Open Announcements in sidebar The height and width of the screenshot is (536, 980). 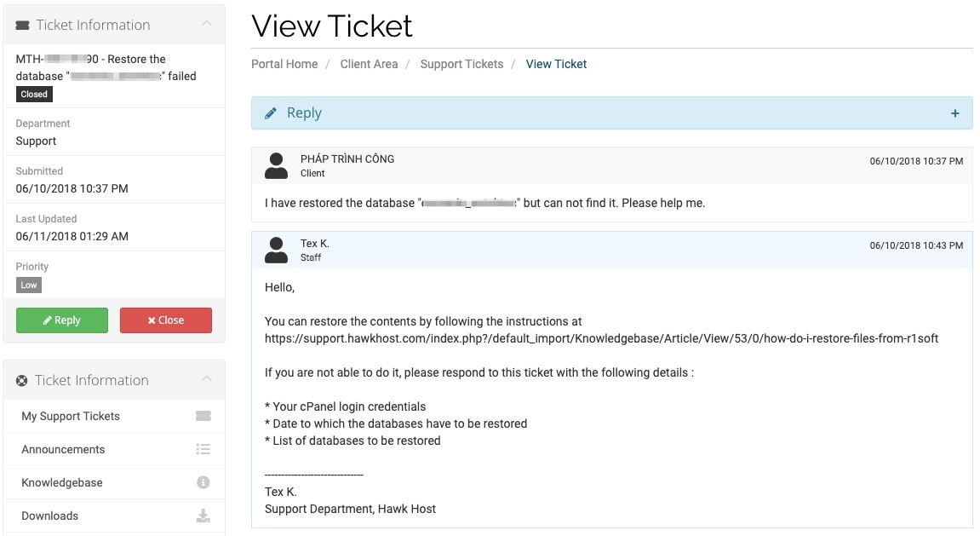pyautogui.click(x=114, y=449)
